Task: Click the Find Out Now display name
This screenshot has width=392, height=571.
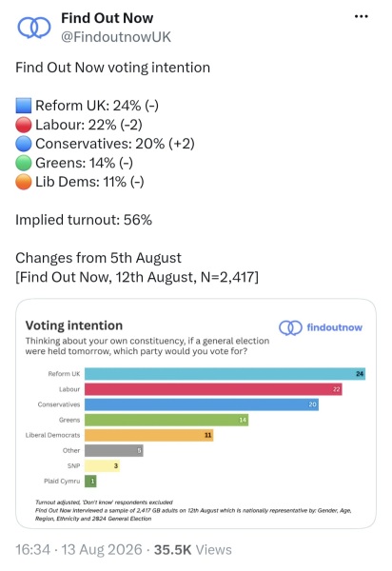Action: [107, 18]
